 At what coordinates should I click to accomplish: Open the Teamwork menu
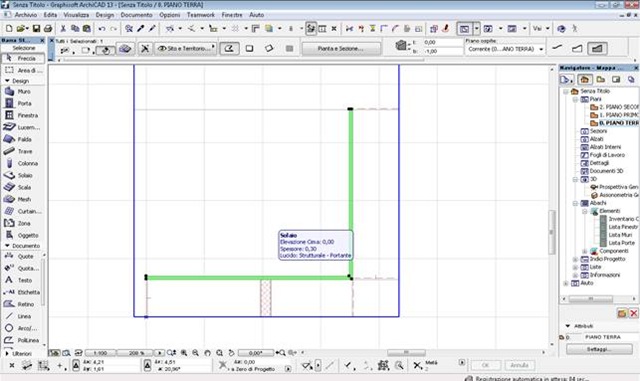(201, 15)
